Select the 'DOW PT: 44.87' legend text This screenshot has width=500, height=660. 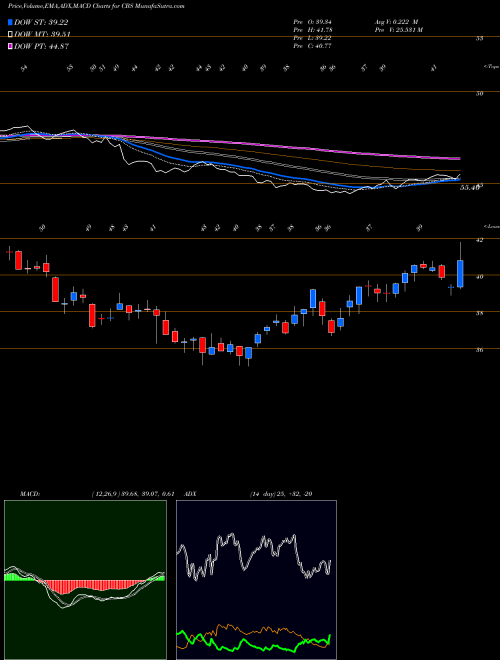[41, 47]
